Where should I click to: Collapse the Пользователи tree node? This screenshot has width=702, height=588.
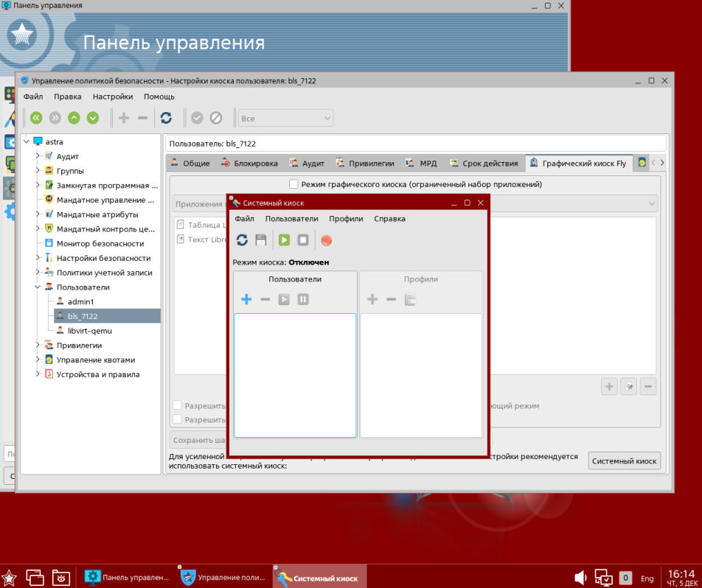38,287
